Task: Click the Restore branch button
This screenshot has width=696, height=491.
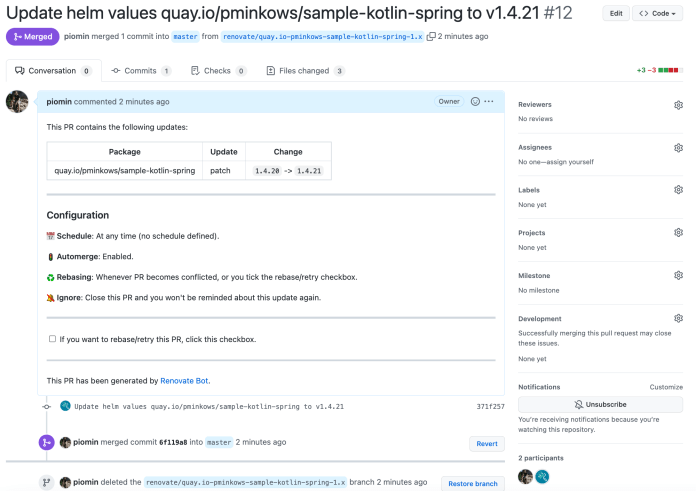Action: (473, 483)
